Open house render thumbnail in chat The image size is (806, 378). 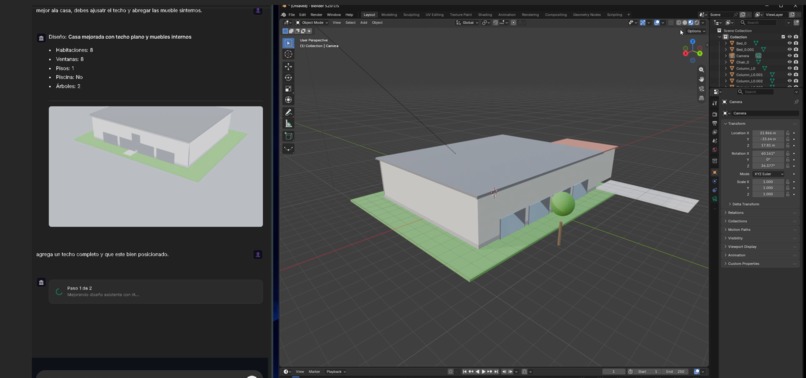pos(156,166)
